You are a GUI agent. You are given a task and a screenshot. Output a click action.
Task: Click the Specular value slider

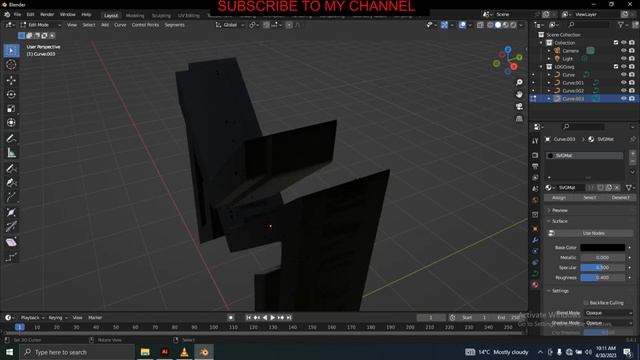[602, 267]
